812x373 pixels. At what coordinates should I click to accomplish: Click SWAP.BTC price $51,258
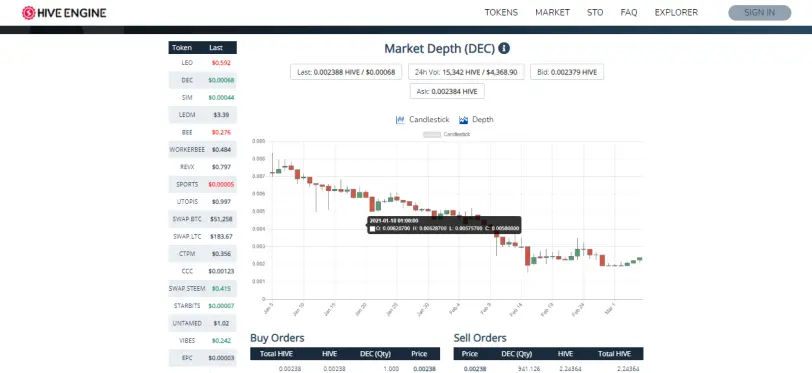[x=221, y=219]
